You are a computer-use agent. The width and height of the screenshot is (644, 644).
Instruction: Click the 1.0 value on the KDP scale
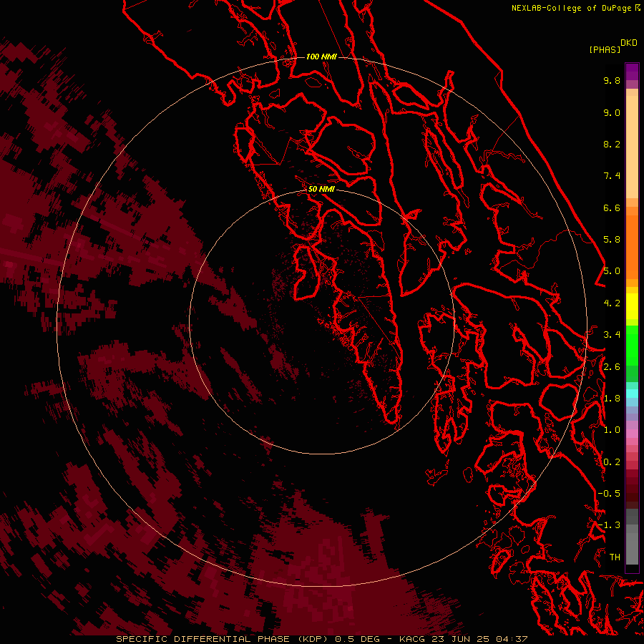click(612, 430)
